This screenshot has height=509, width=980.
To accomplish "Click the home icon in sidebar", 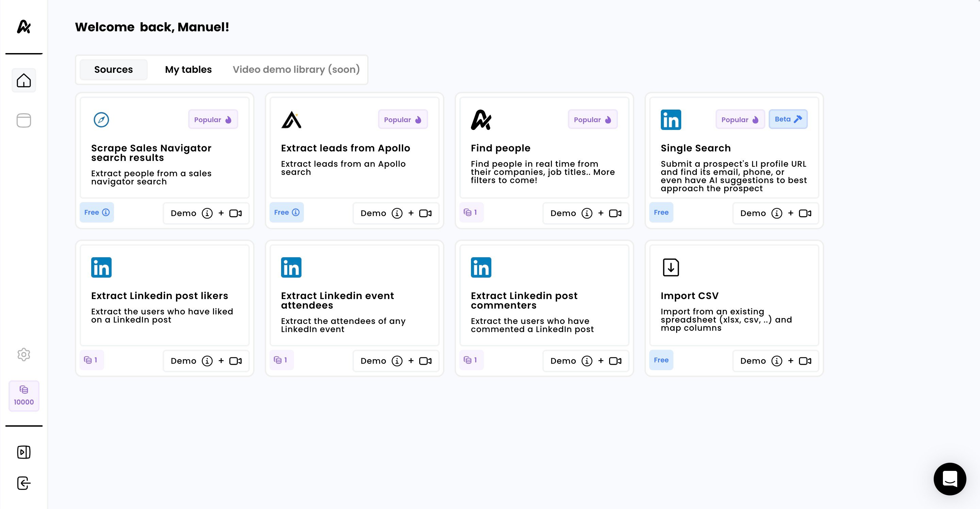I will (23, 80).
